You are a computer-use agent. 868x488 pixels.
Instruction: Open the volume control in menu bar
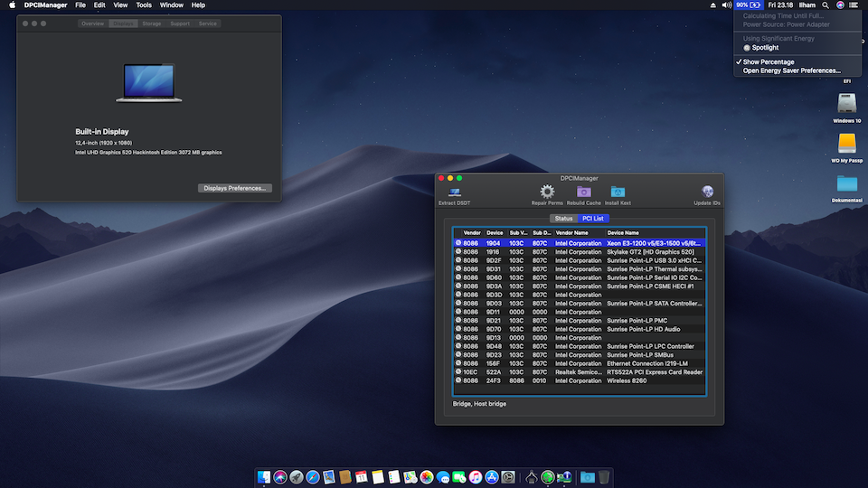coord(727,5)
